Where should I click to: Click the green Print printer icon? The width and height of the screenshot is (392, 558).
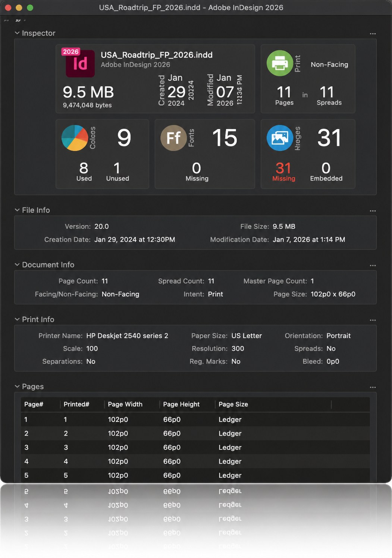[x=280, y=63]
